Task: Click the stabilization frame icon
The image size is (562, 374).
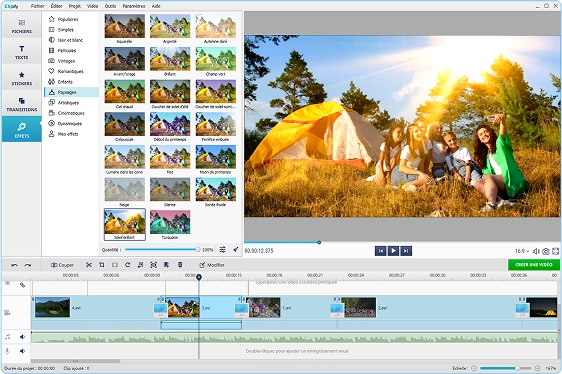Action: point(153,265)
